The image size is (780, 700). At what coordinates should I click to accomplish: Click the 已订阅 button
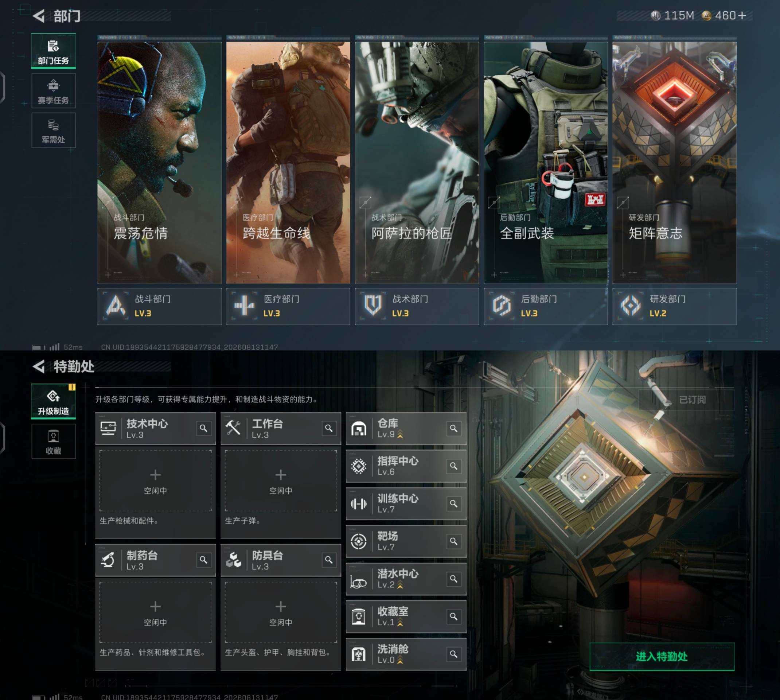[x=687, y=400]
